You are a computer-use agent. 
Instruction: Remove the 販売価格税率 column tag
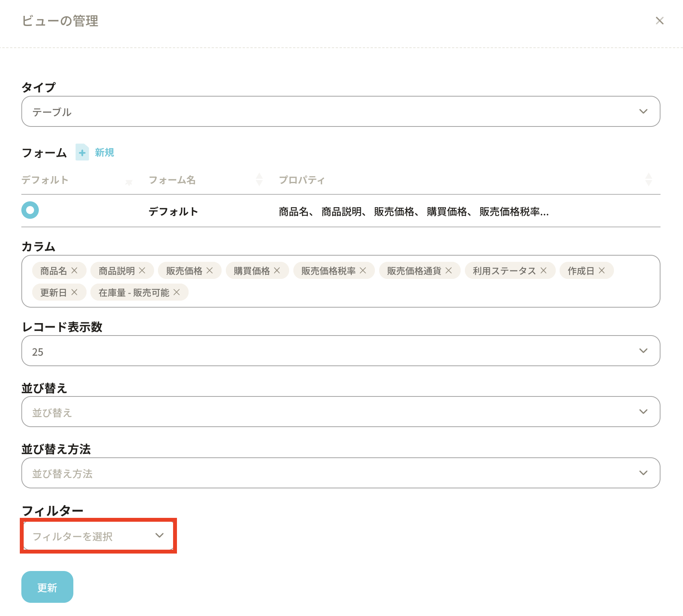coord(363,270)
